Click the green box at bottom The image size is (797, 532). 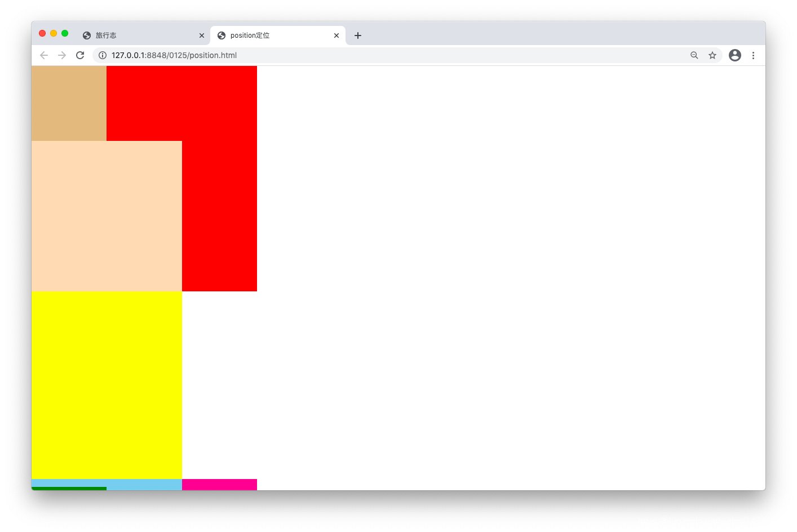(x=69, y=489)
